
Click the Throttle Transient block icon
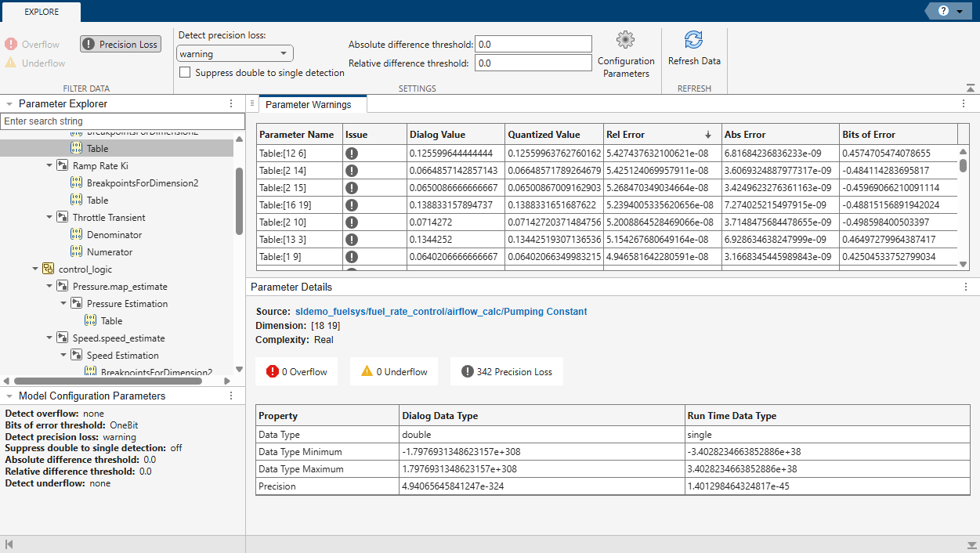pyautogui.click(x=63, y=217)
